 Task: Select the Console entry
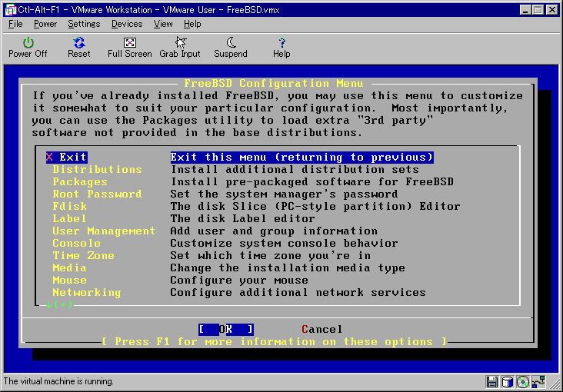pos(76,243)
